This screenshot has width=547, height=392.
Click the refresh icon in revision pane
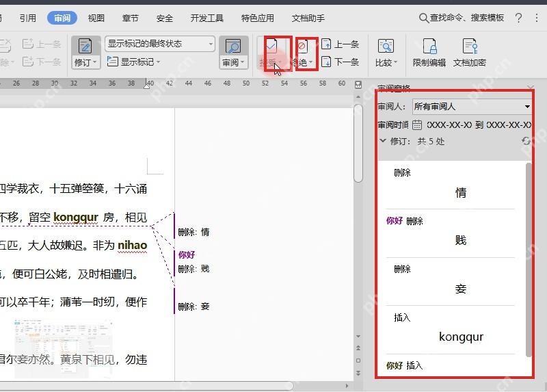click(526, 141)
